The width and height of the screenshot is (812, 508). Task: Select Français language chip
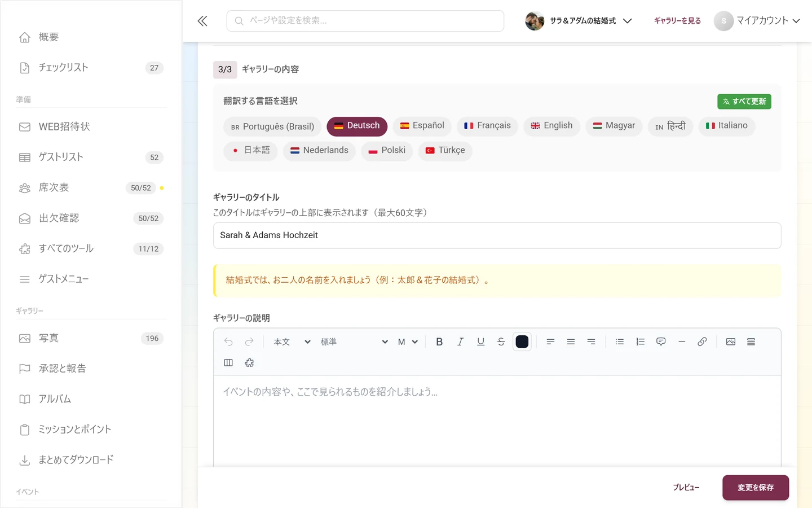point(487,126)
